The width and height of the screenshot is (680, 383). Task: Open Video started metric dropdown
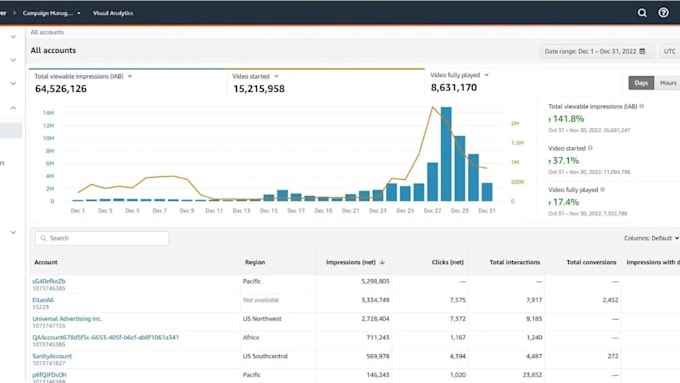tap(276, 76)
